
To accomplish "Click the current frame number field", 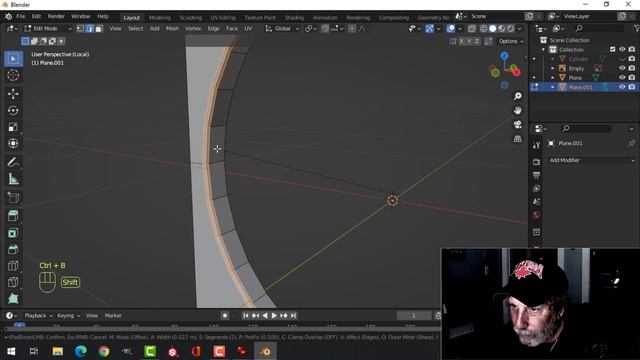I will pos(413,316).
